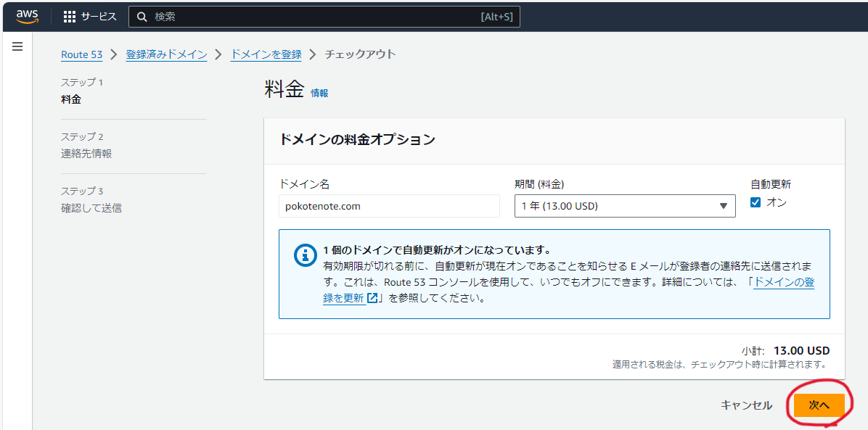Click the 次へ button
Viewport: 868px width, 430px height.
coord(819,405)
